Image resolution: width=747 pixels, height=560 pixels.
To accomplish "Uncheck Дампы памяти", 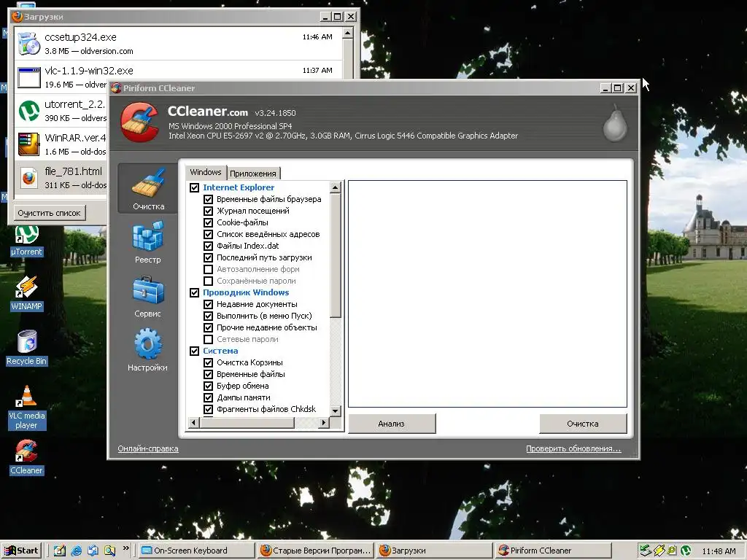I will coord(208,397).
